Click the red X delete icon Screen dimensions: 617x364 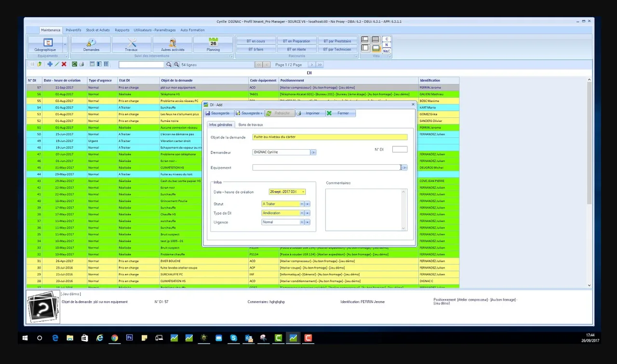pos(64,64)
